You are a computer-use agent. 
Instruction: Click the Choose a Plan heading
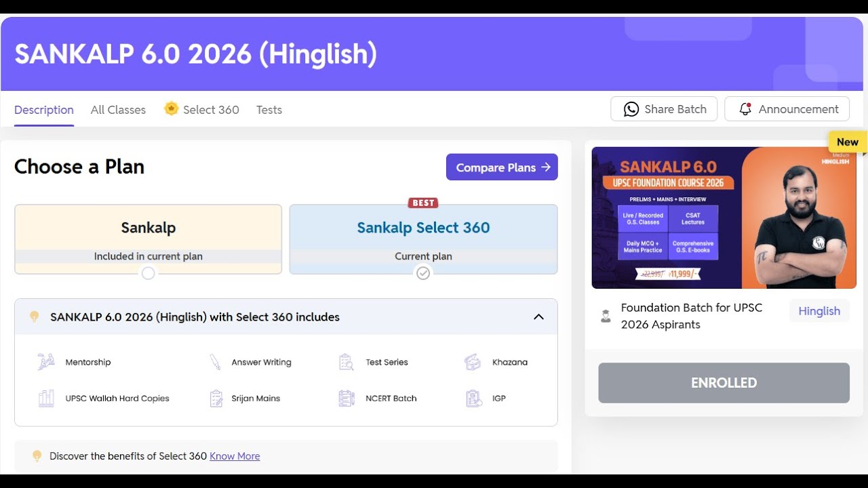pyautogui.click(x=79, y=167)
